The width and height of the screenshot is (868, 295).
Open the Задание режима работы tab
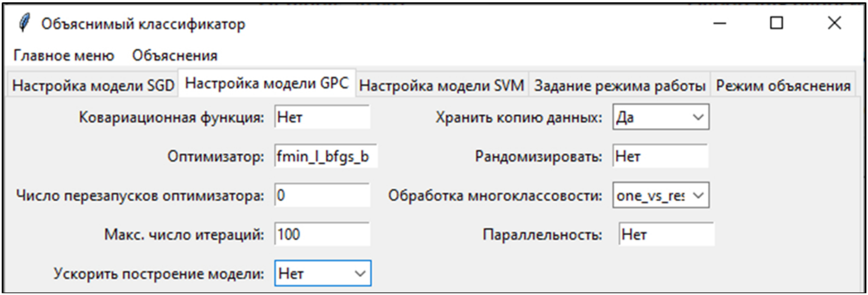620,85
